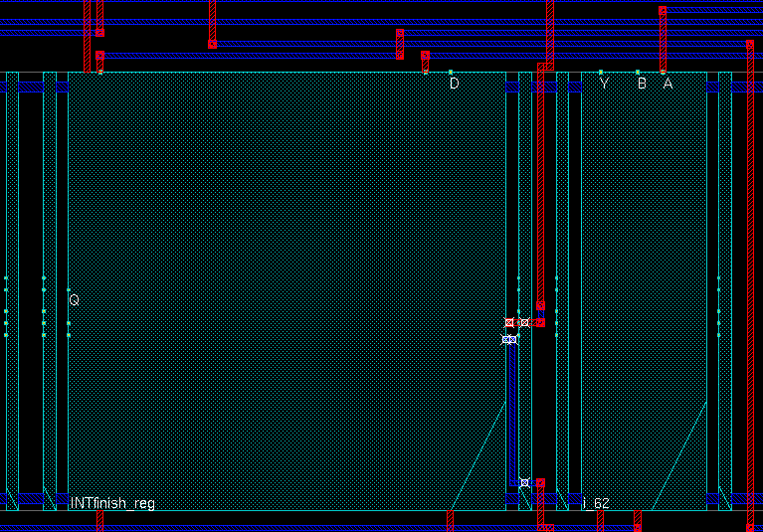This screenshot has width=763, height=532.
Task: Select the B pin label on i_62
Action: 642,84
